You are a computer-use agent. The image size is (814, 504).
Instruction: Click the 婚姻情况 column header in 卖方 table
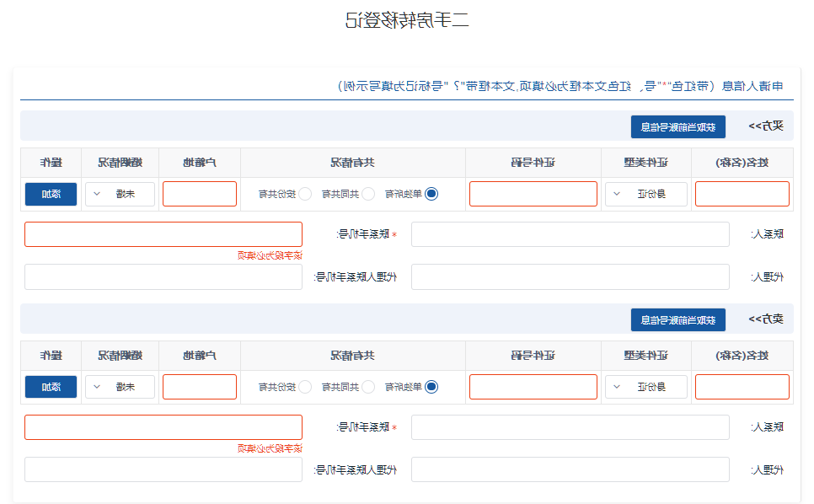click(120, 356)
